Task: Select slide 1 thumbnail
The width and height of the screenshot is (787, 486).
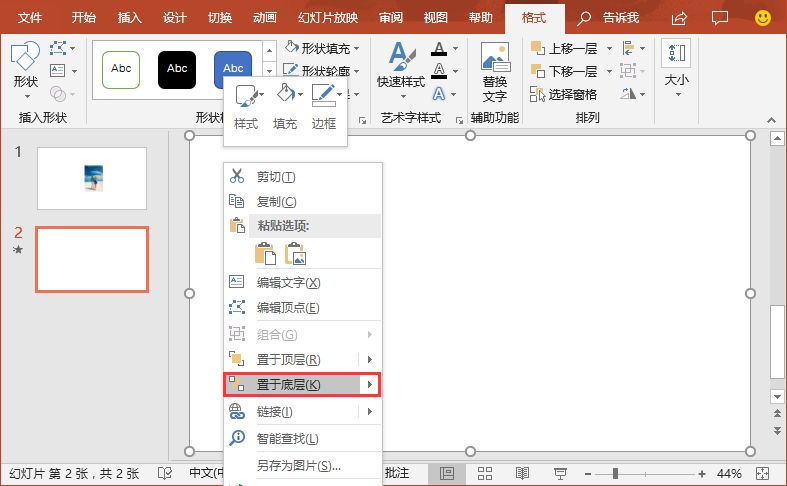Action: (92, 178)
